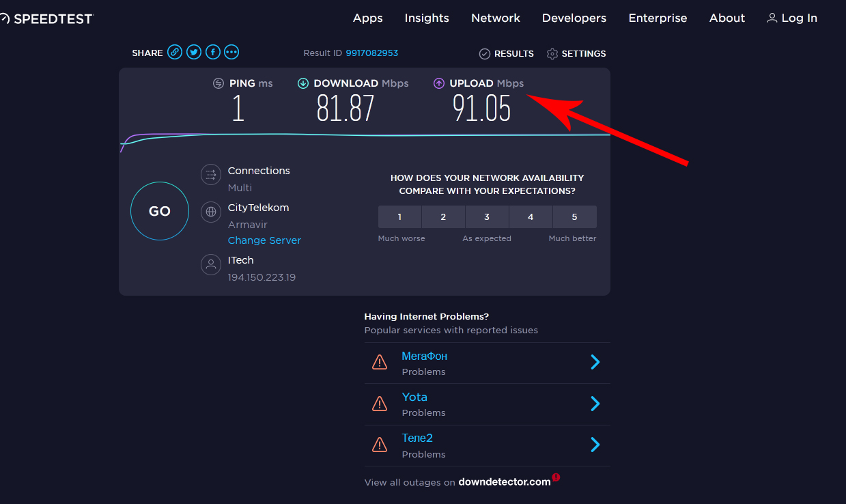Click the Connections label
Viewport: 846px width, 504px height.
(x=259, y=171)
